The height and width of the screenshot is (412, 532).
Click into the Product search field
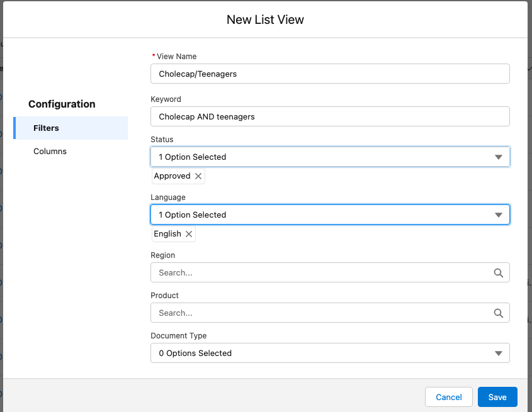coord(321,313)
